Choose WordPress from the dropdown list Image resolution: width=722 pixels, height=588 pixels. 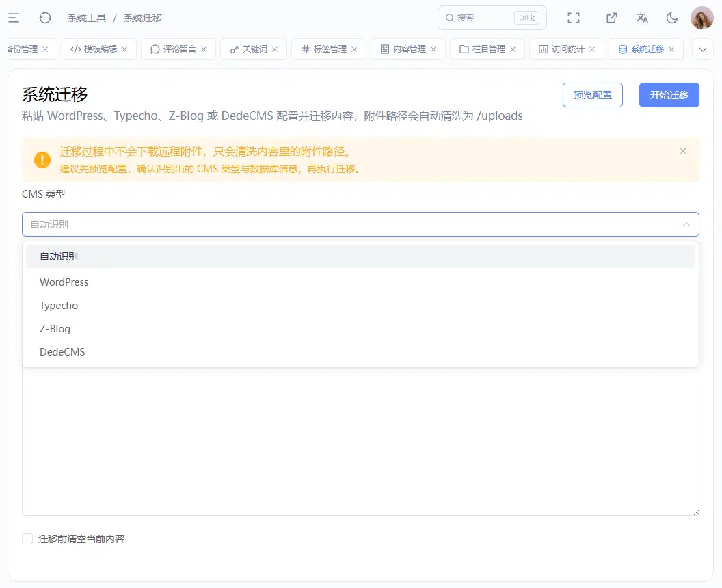360,282
